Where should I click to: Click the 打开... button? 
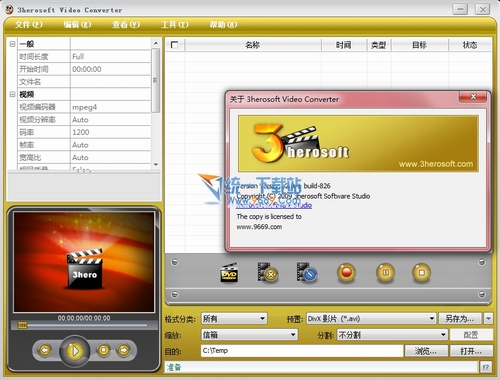[471, 351]
